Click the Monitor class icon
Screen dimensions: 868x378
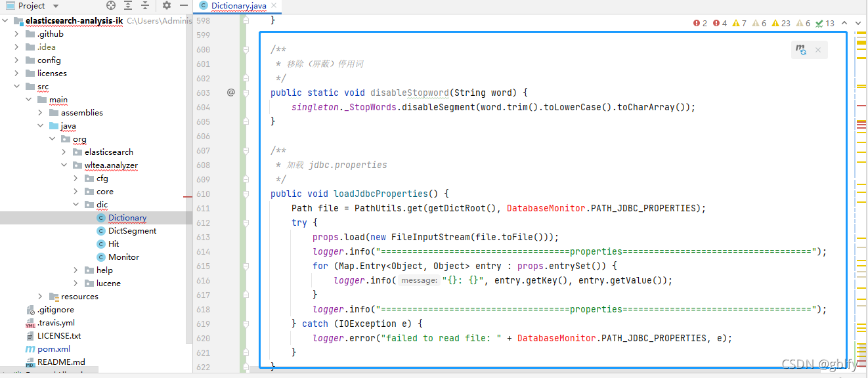101,257
